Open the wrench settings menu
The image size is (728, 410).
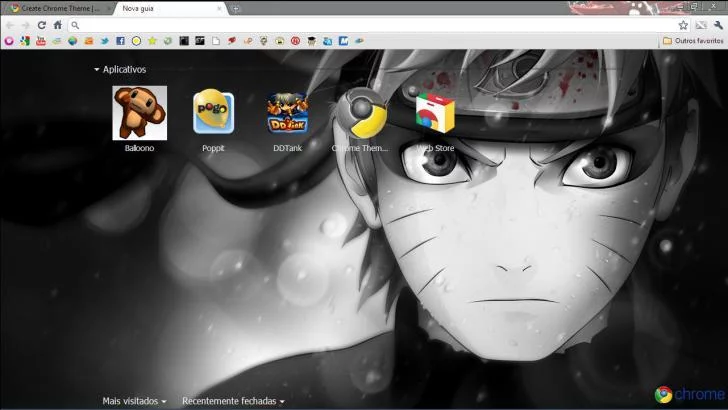[x=718, y=25]
